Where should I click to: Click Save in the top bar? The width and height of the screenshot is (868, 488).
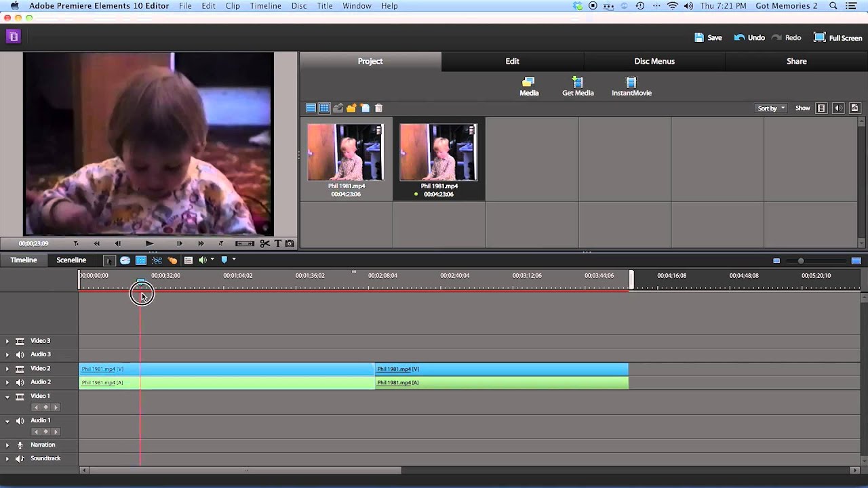pos(708,38)
